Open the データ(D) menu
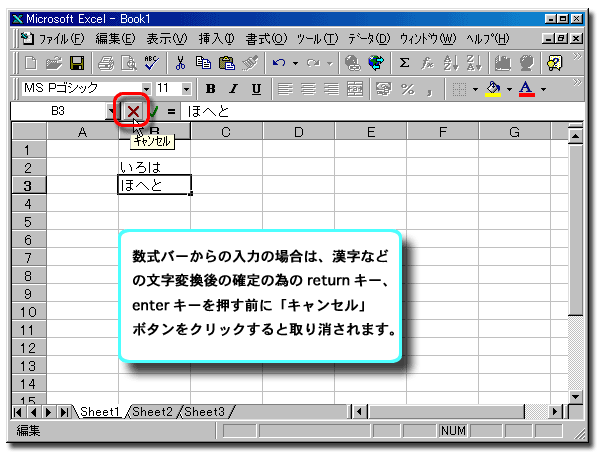The image size is (600, 456). [369, 39]
